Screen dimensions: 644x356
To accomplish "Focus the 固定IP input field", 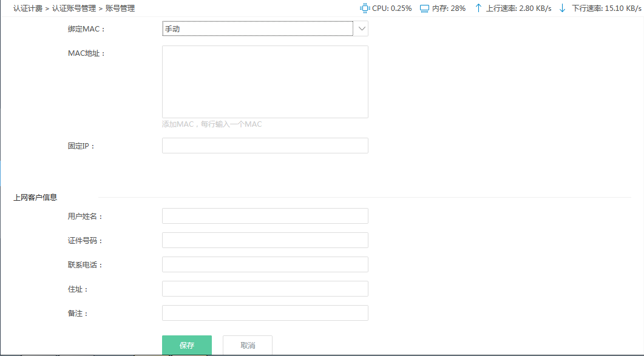I will (x=265, y=146).
